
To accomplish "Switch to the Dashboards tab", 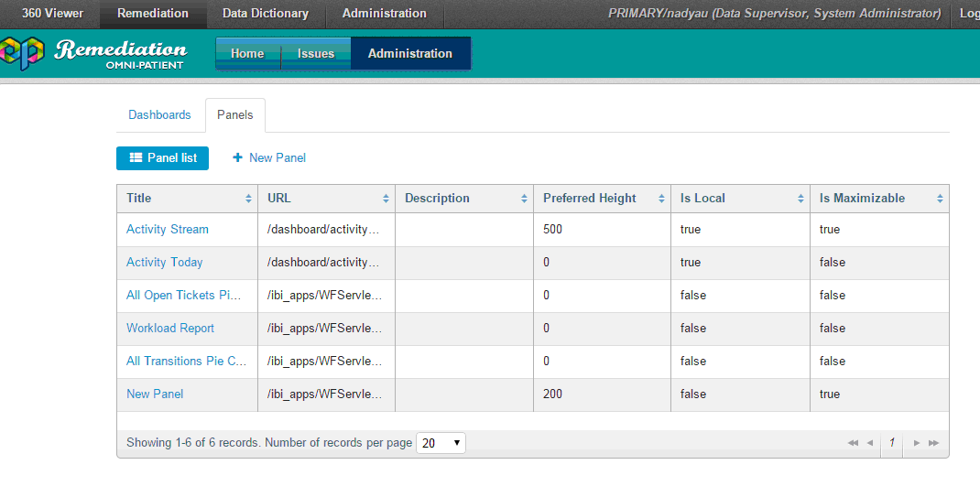I will point(159,115).
